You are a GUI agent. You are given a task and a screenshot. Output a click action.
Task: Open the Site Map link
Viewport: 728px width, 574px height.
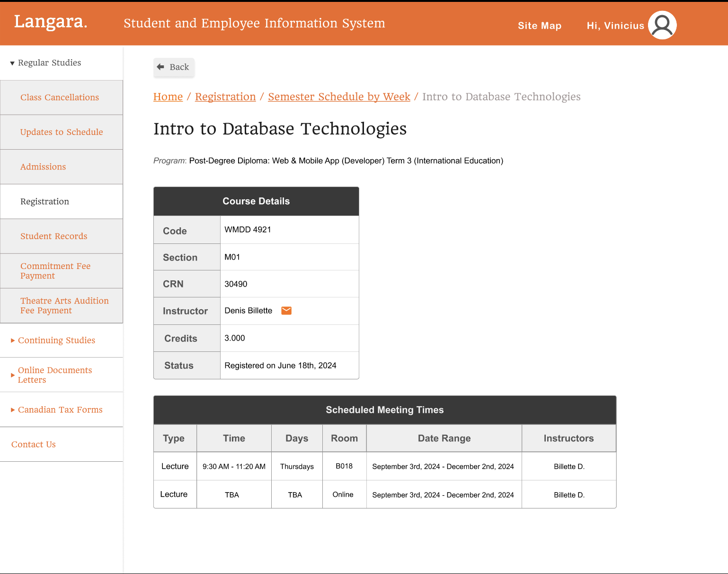(539, 26)
